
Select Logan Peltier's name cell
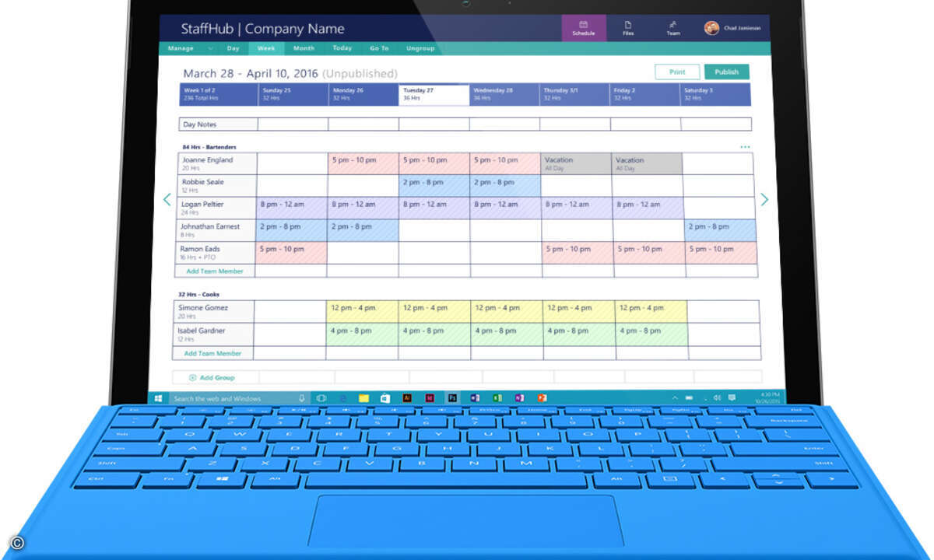click(216, 208)
